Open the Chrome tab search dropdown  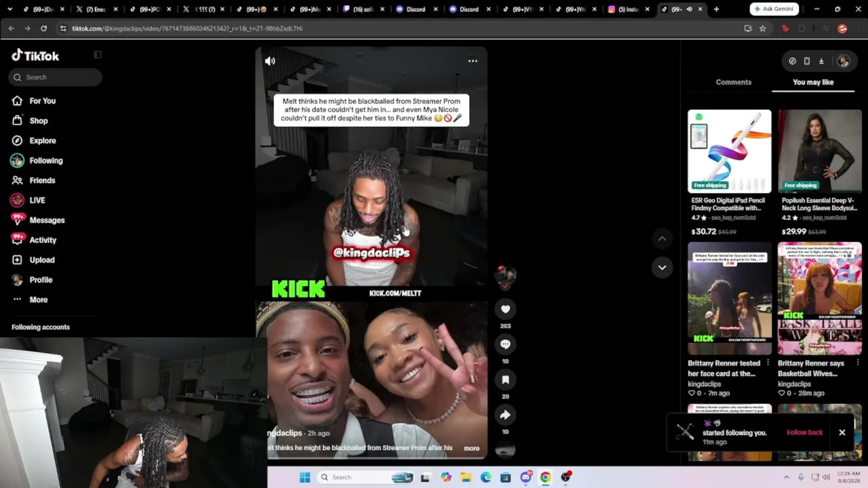click(x=9, y=9)
